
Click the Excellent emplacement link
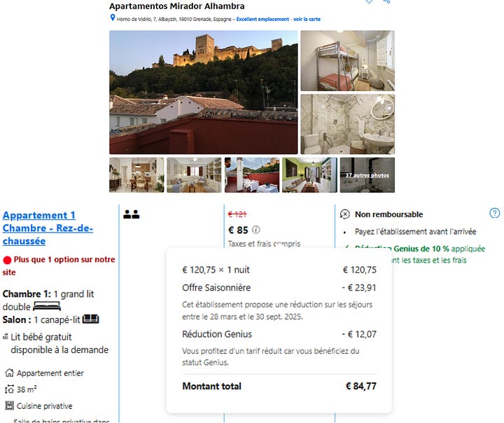pos(262,19)
